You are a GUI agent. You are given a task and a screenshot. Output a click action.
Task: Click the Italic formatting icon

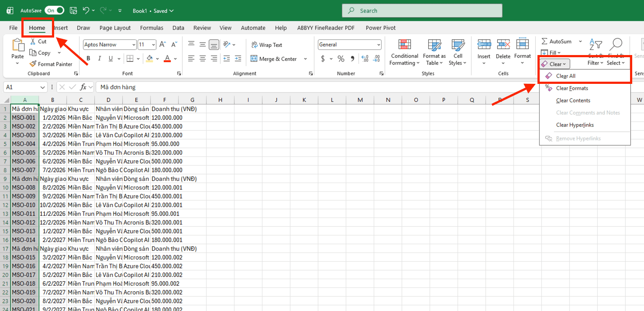point(100,59)
